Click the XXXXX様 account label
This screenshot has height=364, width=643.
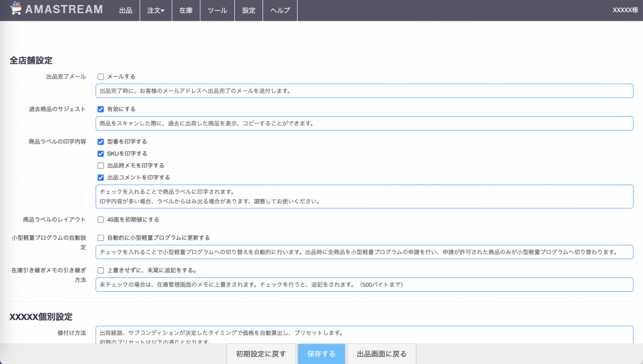625,10
